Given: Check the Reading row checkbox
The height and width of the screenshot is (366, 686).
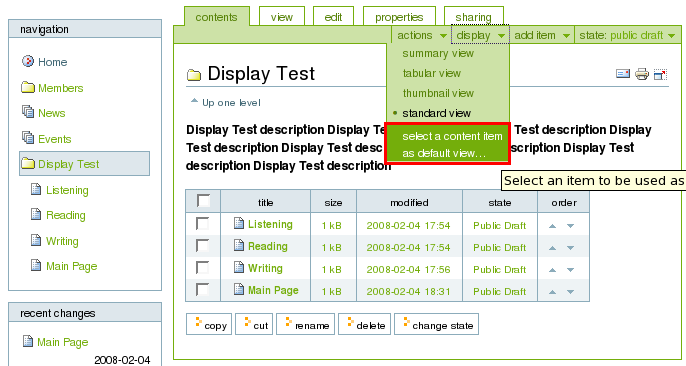Looking at the screenshot, I should tap(202, 246).
